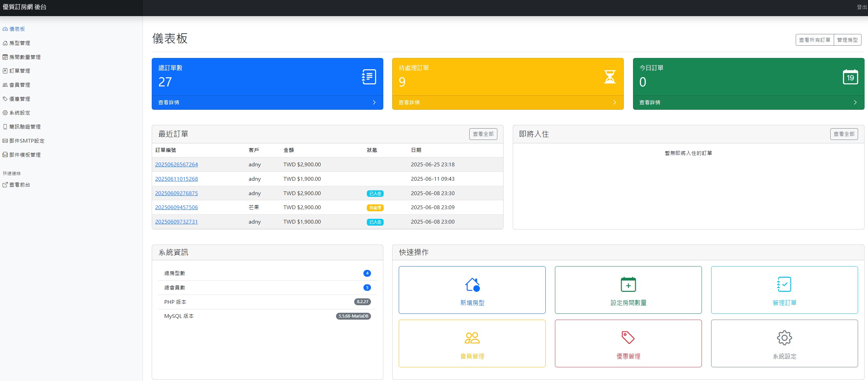
Task: Expand 查看詳情 chevron on yellow card
Action: click(x=615, y=103)
